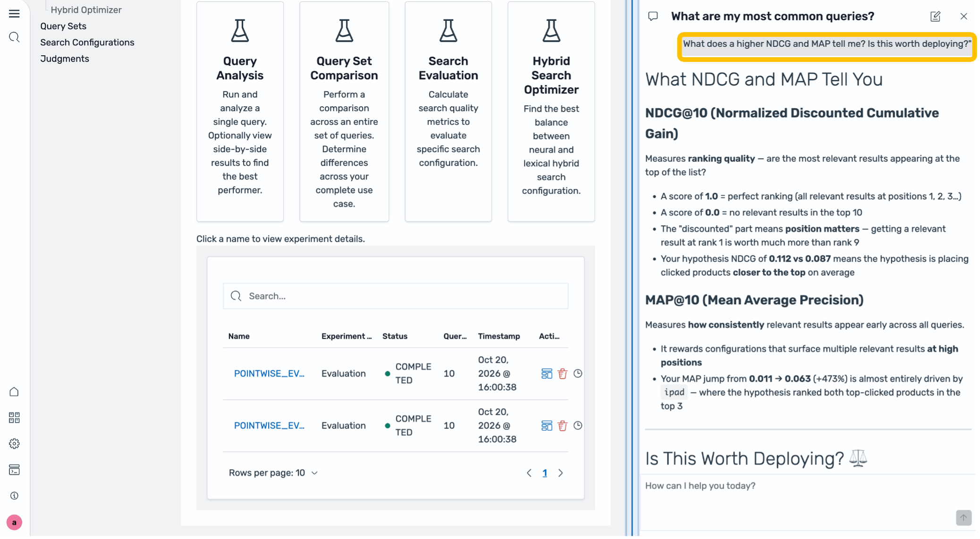This screenshot has height=539, width=980.
Task: Send the chat message with arrow button
Action: coord(963,518)
